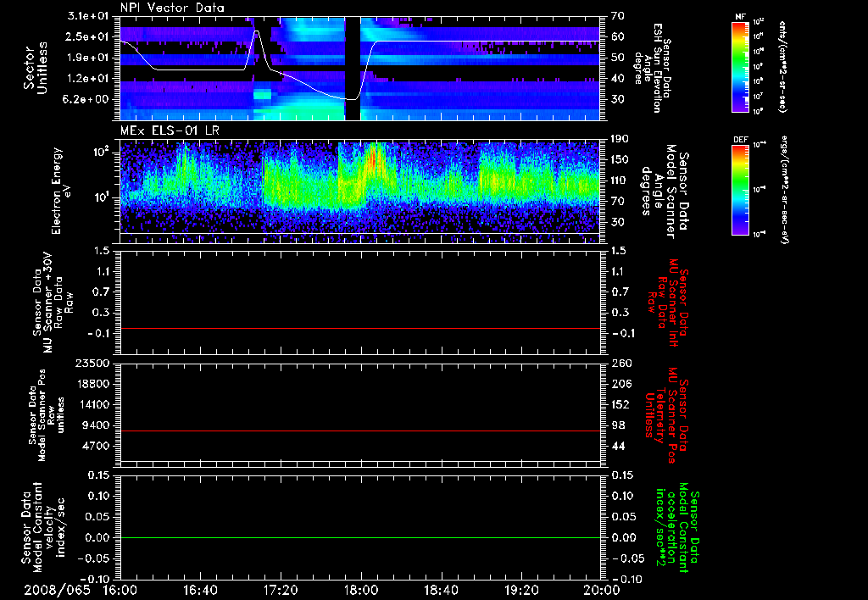This screenshot has width=868, height=600.
Task: Click the 23500 scanner position tick value
Action: point(92,363)
